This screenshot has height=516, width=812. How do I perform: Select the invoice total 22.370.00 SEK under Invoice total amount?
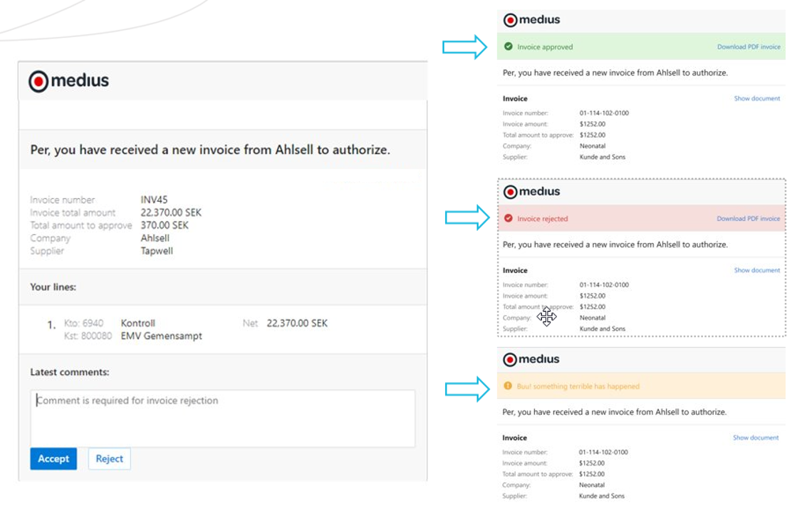click(171, 212)
